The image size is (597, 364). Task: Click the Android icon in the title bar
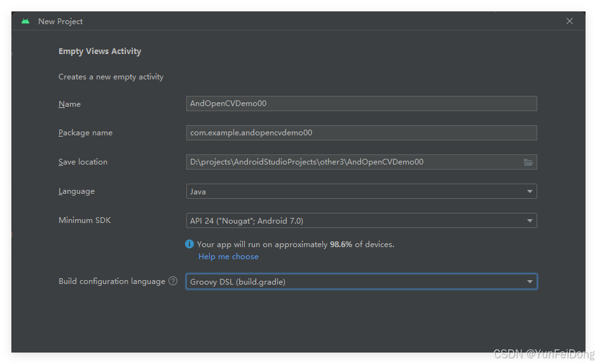[25, 22]
